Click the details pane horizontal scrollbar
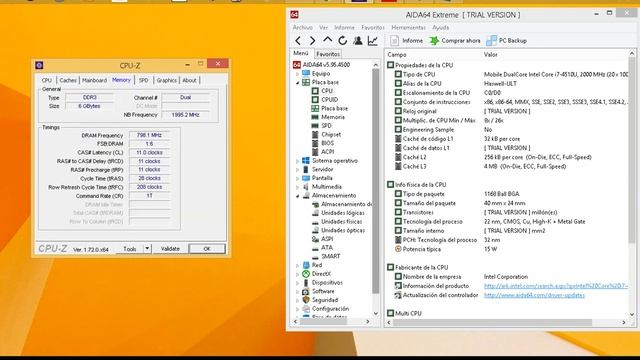The image size is (640, 360). (x=492, y=322)
